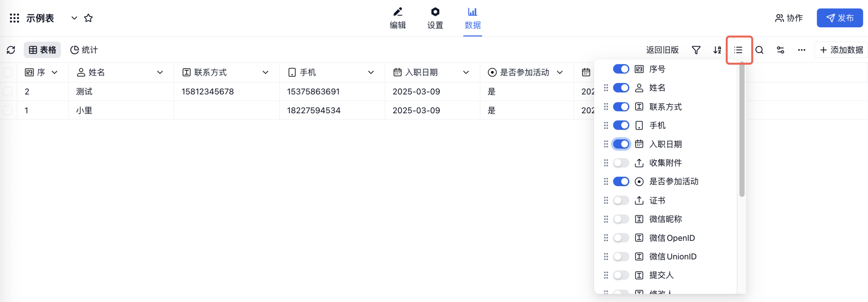Expand the 是否参加活动 column dropdown
The image size is (868, 302).
tap(560, 72)
